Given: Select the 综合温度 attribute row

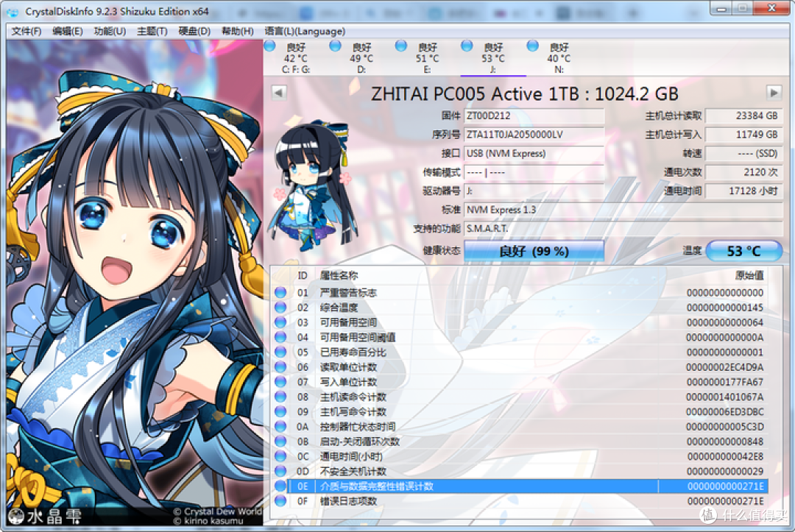Looking at the screenshot, I should point(520,307).
